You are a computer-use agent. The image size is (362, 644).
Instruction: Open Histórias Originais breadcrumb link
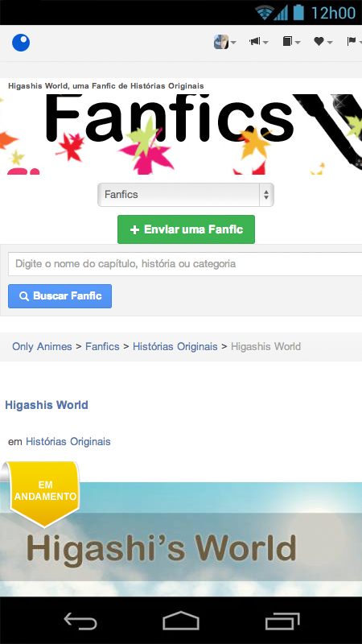175,347
